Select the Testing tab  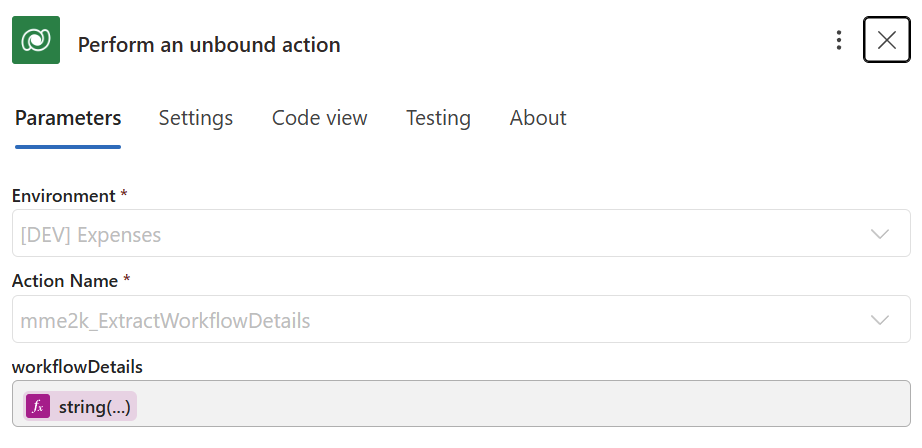point(438,118)
